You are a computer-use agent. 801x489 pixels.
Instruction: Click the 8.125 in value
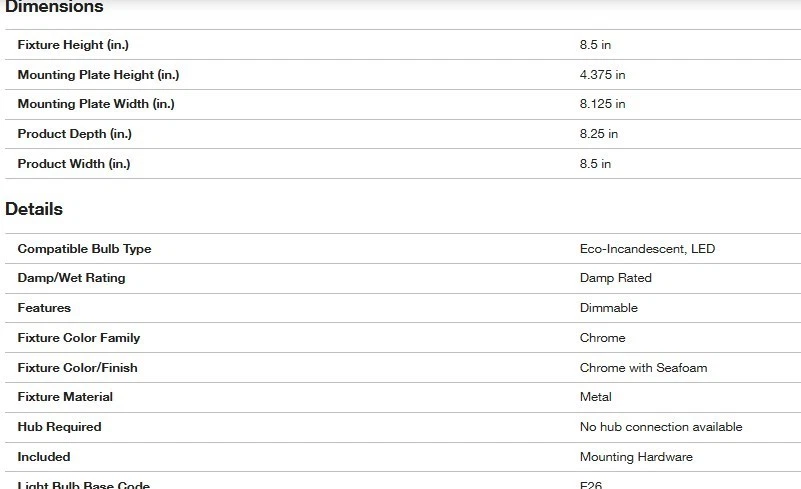click(602, 104)
